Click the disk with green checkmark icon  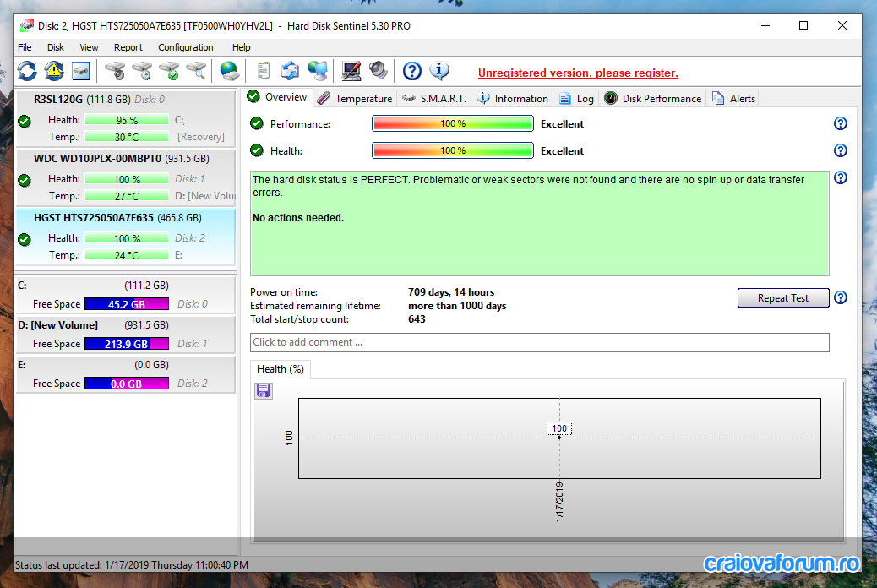[169, 71]
